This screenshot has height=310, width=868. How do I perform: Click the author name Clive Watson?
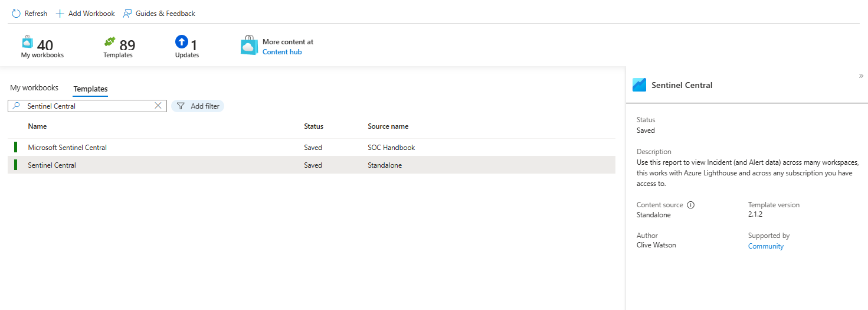[656, 245]
